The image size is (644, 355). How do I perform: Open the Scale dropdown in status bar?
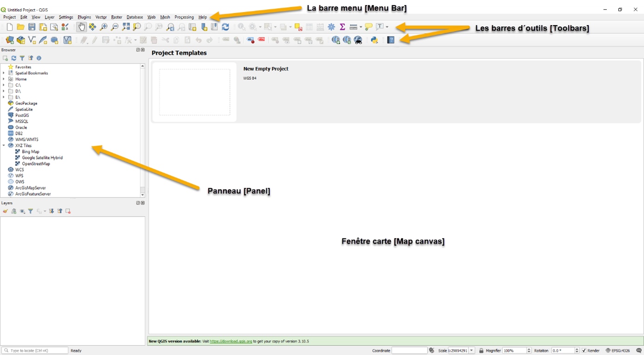point(472,350)
